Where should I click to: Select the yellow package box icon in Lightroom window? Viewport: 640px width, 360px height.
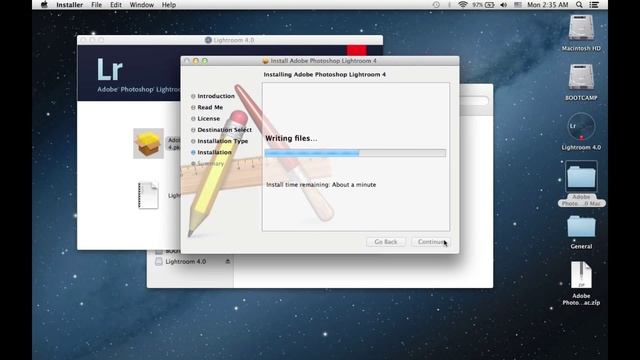coord(148,143)
